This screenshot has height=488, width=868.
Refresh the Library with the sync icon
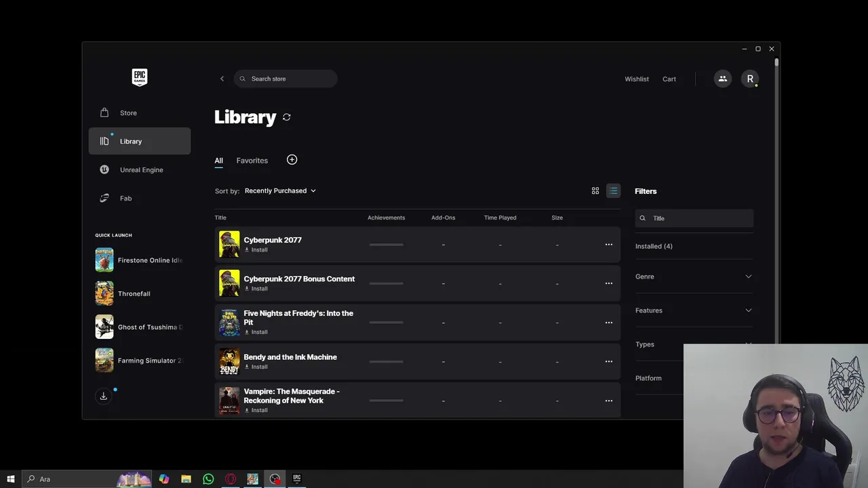click(287, 117)
